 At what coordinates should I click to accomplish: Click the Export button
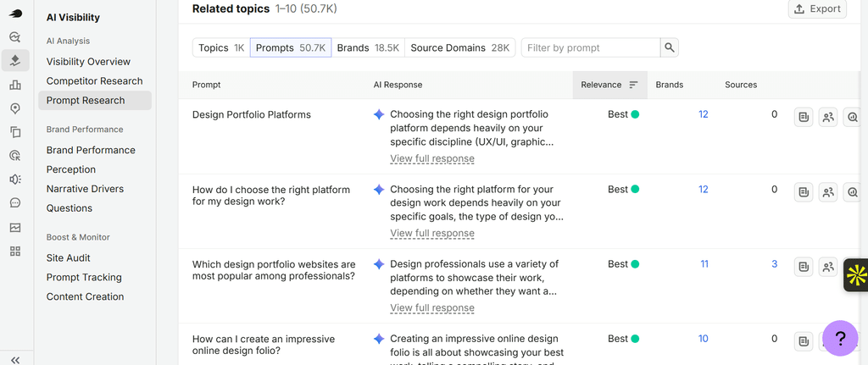(x=817, y=8)
